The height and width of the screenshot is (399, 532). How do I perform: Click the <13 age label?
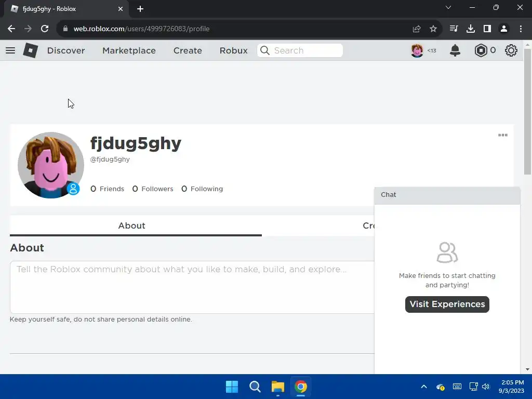point(432,50)
